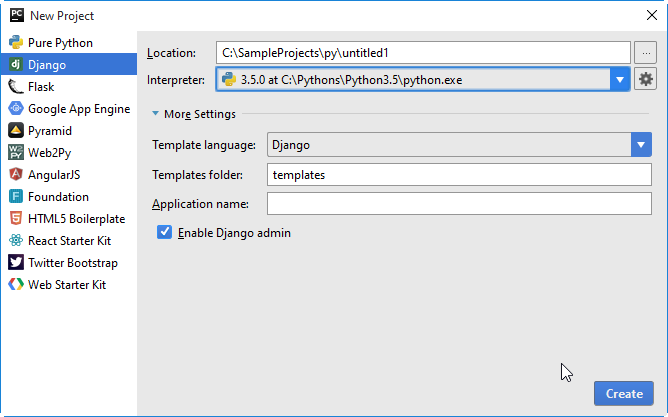This screenshot has width=668, height=417.
Task: Select Foundation project type
Action: [x=58, y=197]
